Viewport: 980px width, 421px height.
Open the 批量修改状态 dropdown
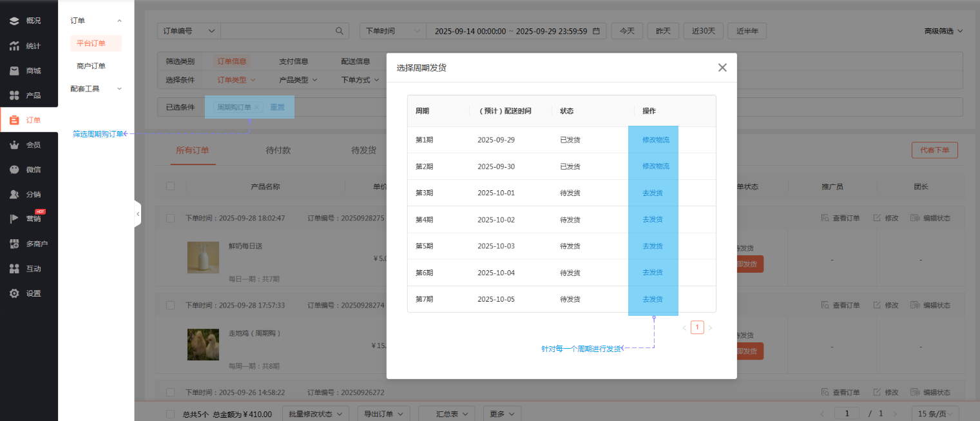coord(315,414)
